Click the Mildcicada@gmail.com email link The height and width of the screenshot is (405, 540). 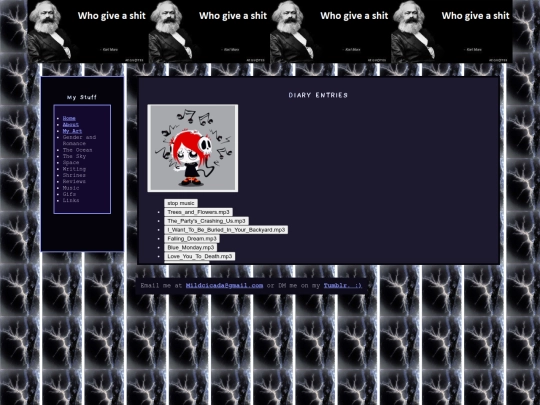[x=224, y=285]
